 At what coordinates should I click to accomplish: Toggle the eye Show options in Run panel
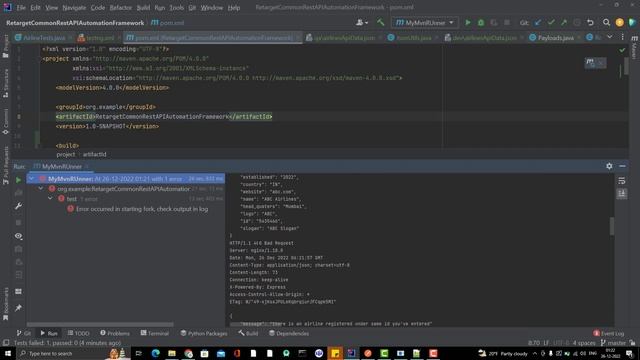[18, 236]
